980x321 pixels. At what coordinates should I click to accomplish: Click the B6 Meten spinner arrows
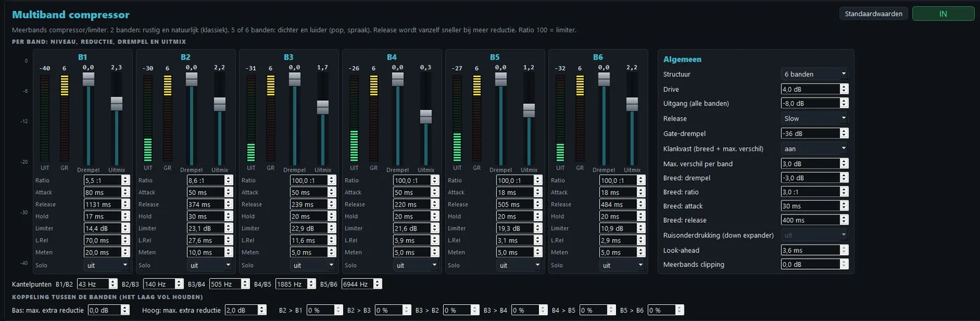pyautogui.click(x=640, y=252)
